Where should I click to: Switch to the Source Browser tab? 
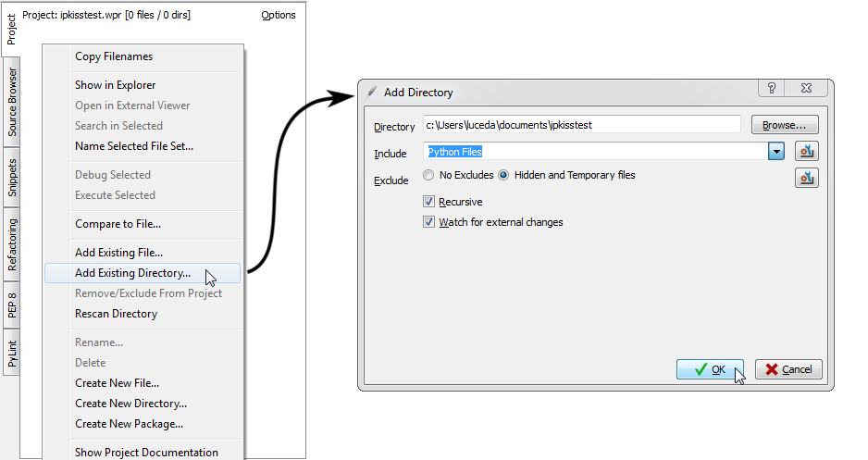coord(12,103)
